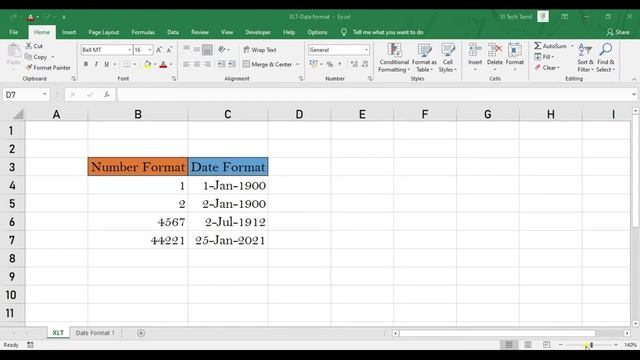Switch to Page Layout tab
The width and height of the screenshot is (640, 360).
click(104, 32)
